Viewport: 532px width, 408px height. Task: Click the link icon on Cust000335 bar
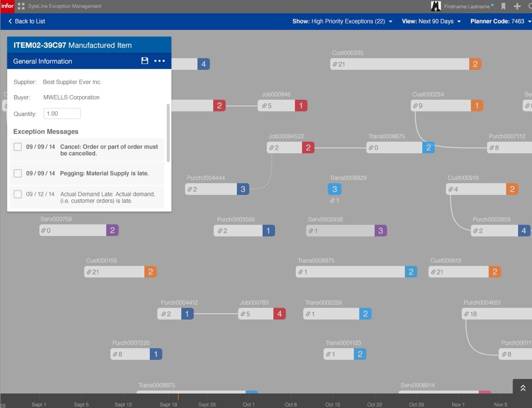tap(335, 64)
